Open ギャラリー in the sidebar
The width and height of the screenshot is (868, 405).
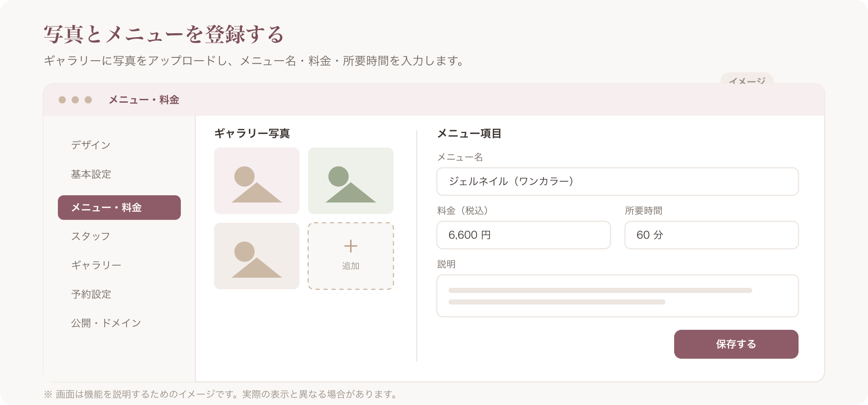point(96,265)
